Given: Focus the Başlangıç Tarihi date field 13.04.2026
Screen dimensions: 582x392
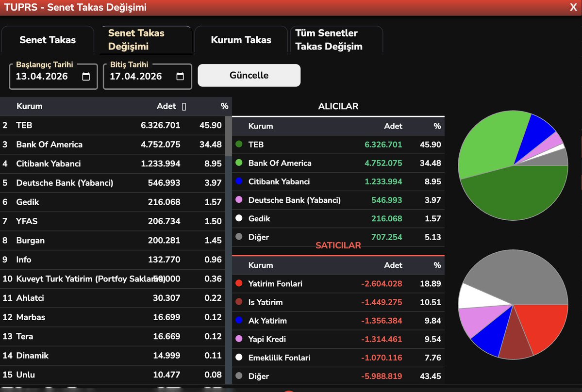Looking at the screenshot, I should coord(53,76).
